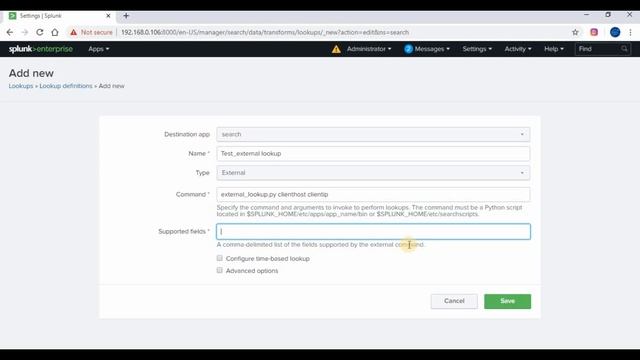The height and width of the screenshot is (360, 640).
Task: Close the Settings | Splunk tab
Action: pyautogui.click(x=108, y=16)
